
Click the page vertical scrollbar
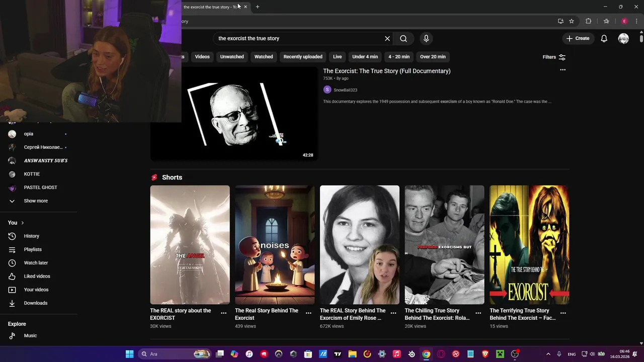641,38
